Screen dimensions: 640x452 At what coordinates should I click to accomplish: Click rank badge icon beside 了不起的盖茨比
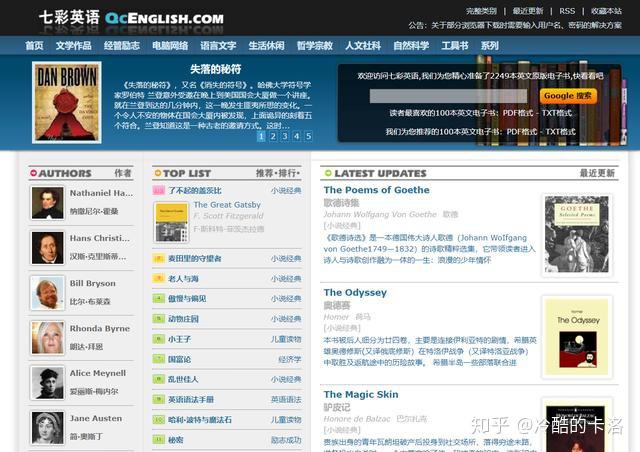(x=159, y=190)
